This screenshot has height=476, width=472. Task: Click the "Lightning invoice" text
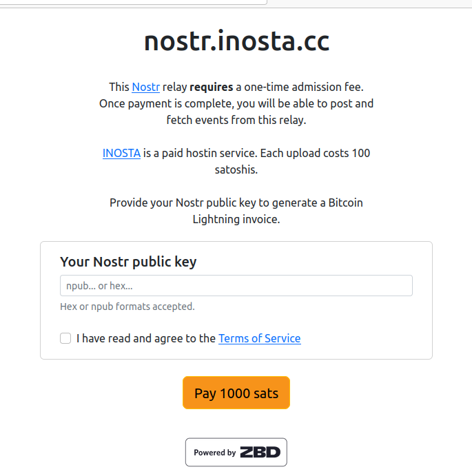pos(236,219)
